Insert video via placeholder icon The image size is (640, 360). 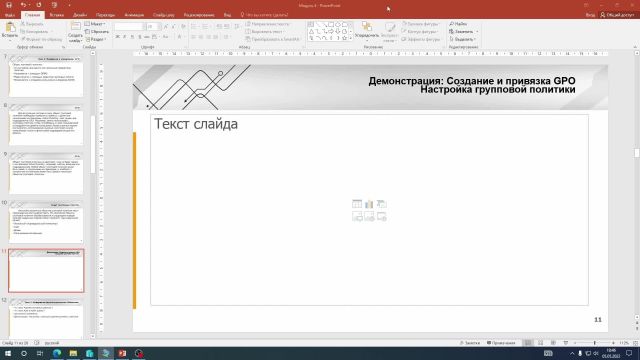coord(382,216)
